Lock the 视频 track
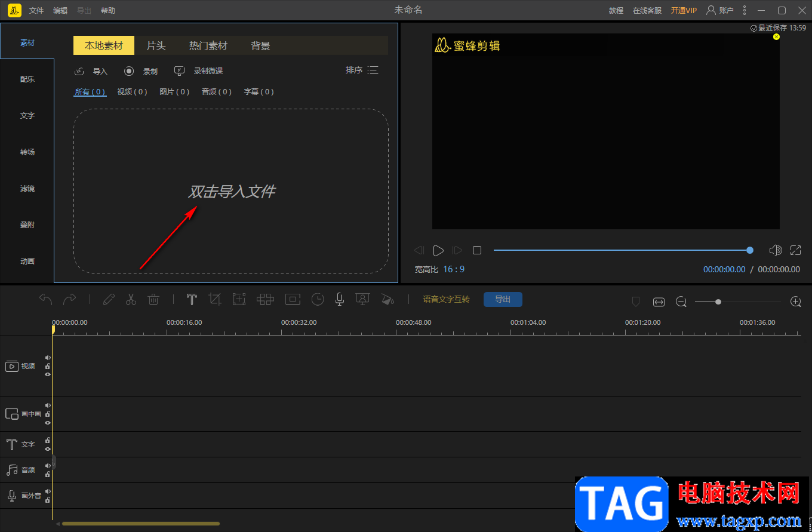This screenshot has width=812, height=532. (48, 366)
